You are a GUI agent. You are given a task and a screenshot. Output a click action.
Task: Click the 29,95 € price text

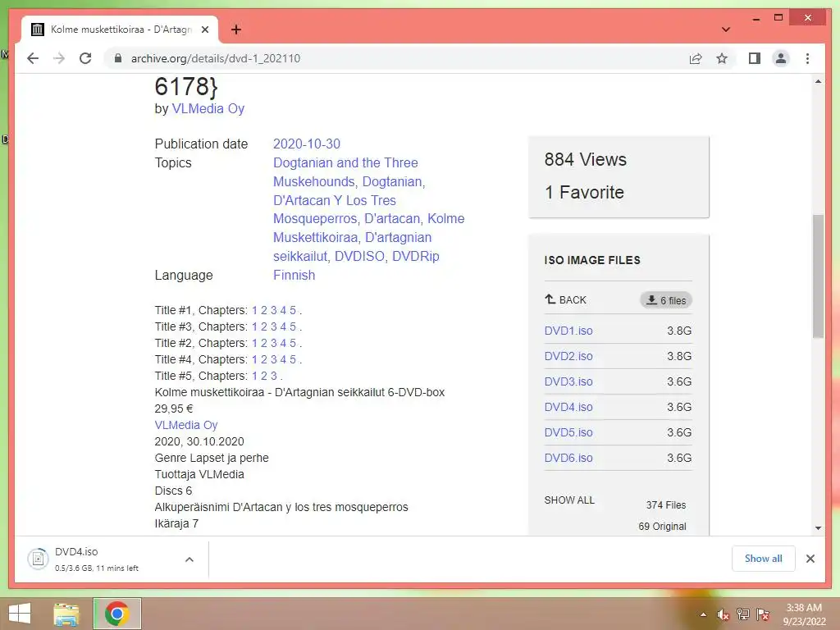[x=174, y=409]
